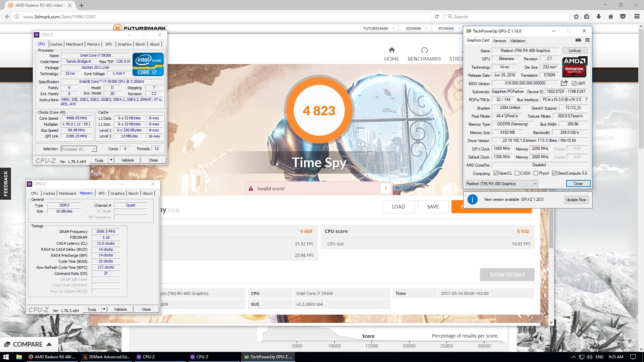Open the SPD tab in top CPU-Z

108,44
